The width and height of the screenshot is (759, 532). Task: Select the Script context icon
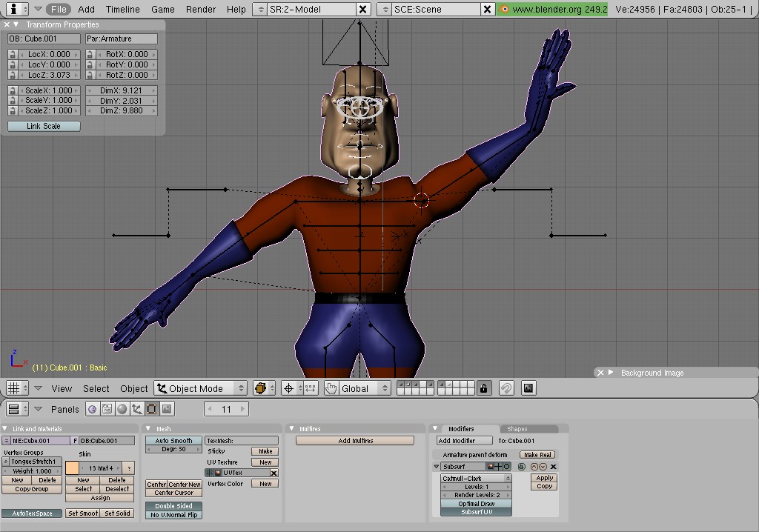(x=107, y=409)
